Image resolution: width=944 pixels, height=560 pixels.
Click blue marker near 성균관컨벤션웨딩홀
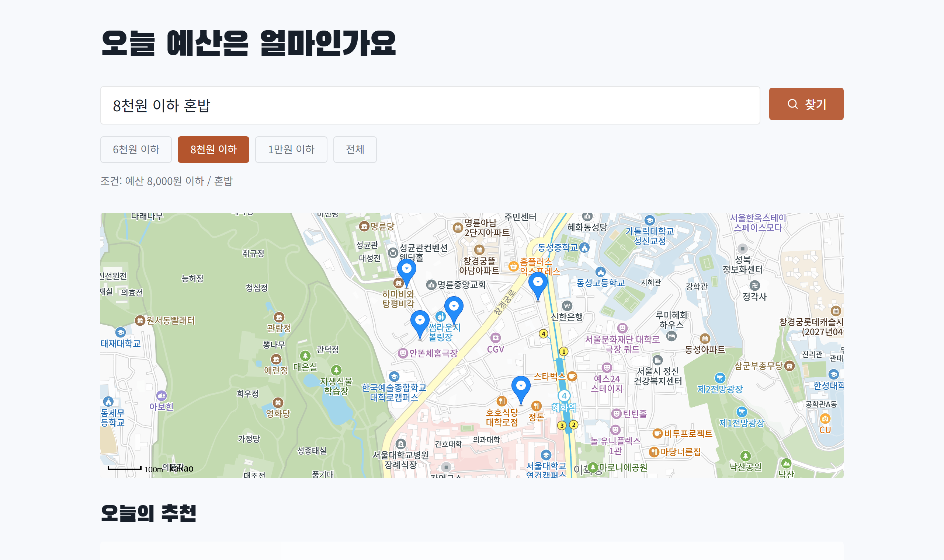point(407,273)
